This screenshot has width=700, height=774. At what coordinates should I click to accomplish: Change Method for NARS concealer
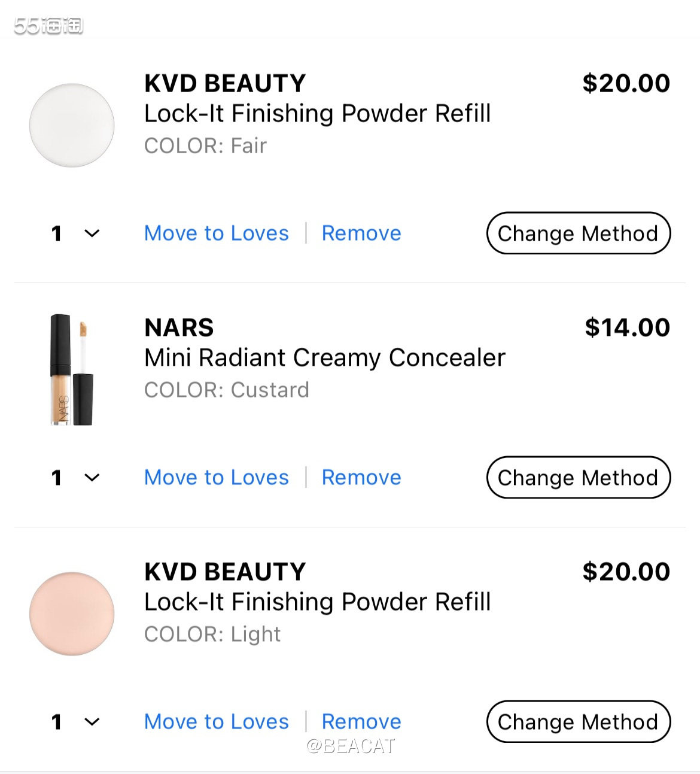coord(578,478)
